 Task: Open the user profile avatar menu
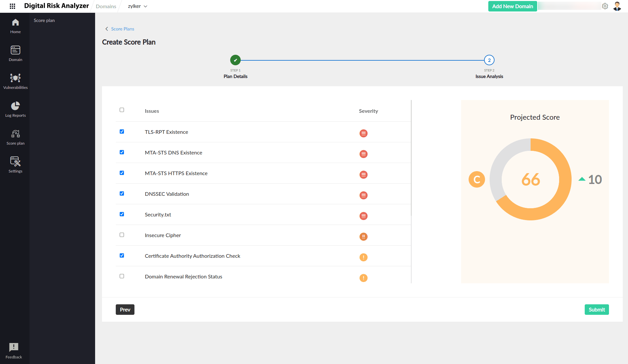pyautogui.click(x=617, y=6)
